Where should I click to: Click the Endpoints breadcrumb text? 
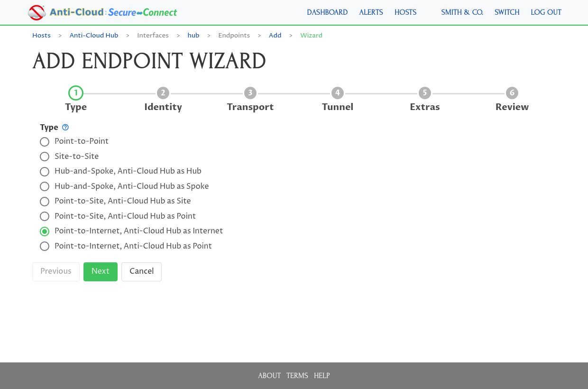coord(234,36)
